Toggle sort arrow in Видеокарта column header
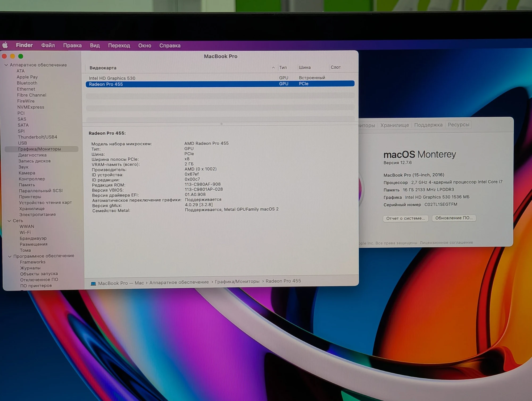This screenshot has height=401, width=532. [273, 68]
